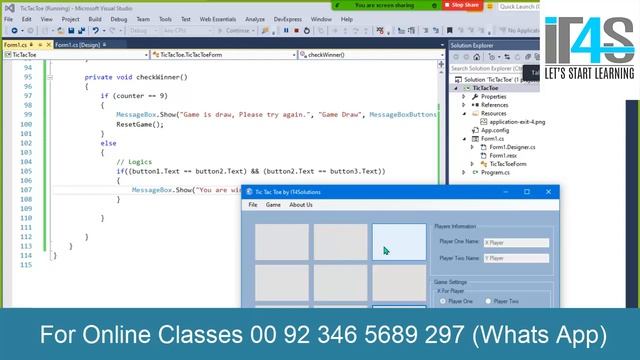The image size is (640, 360).
Task: Click the Pause debugging toolbar icon
Action: pos(286,31)
